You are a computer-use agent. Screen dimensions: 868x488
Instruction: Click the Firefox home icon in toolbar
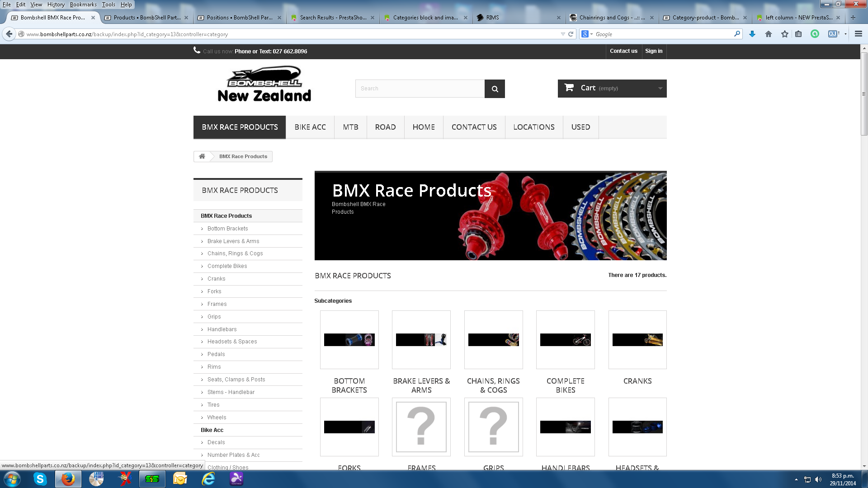click(x=769, y=34)
